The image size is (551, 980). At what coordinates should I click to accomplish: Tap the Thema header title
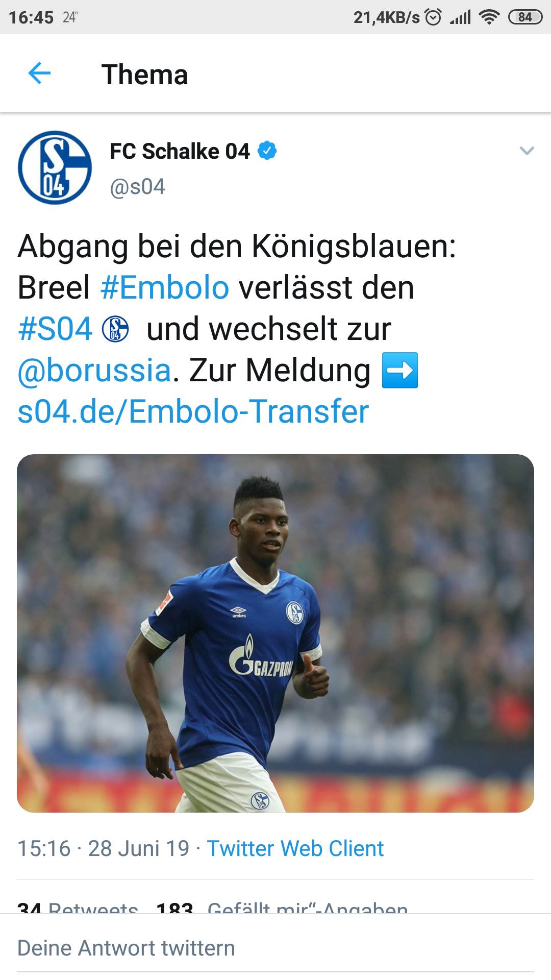point(145,75)
